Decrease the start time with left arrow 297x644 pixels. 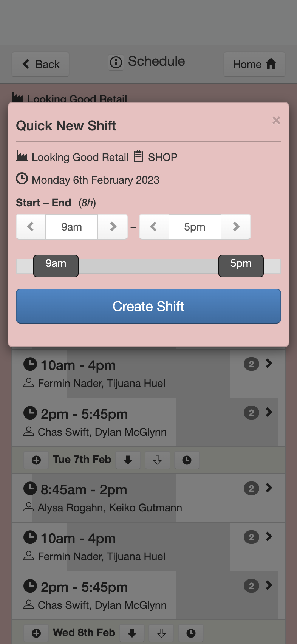(31, 227)
